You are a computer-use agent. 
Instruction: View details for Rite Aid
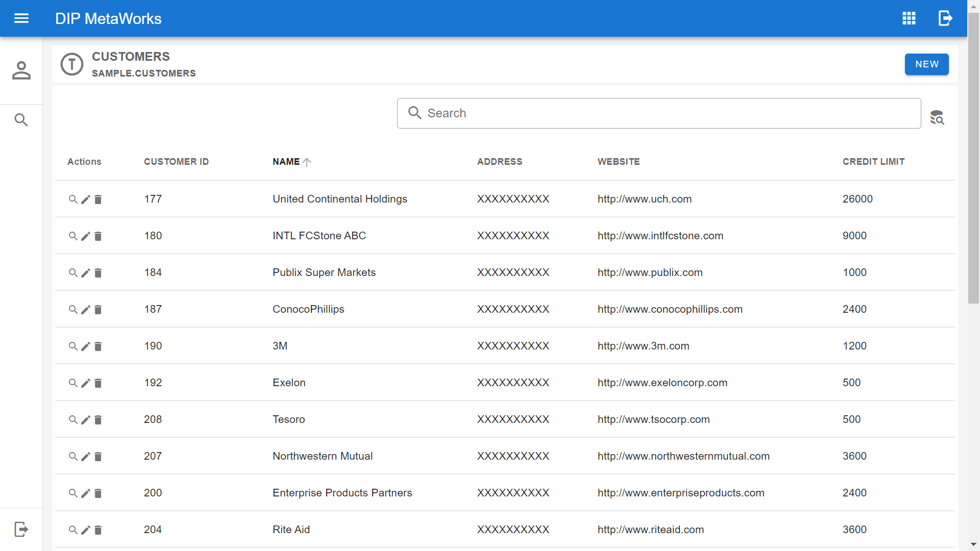[73, 530]
